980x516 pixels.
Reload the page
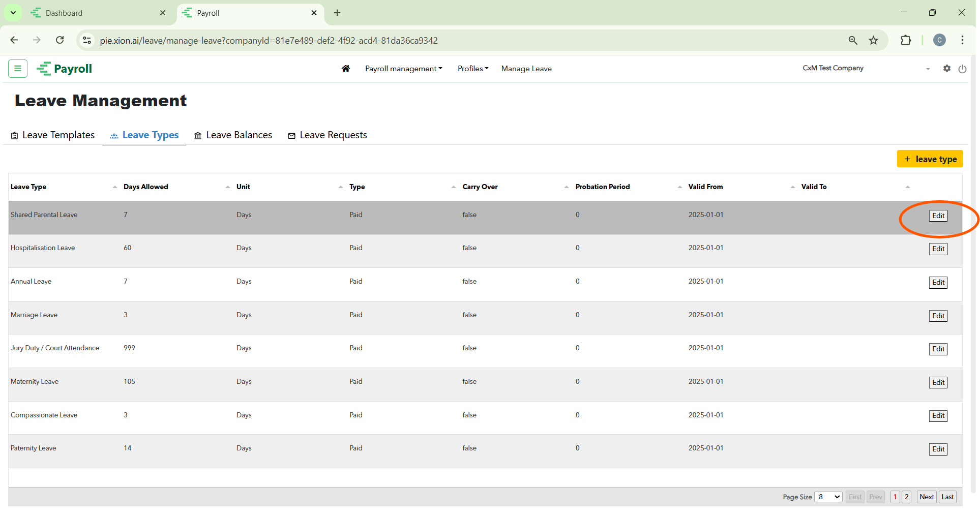pos(60,40)
